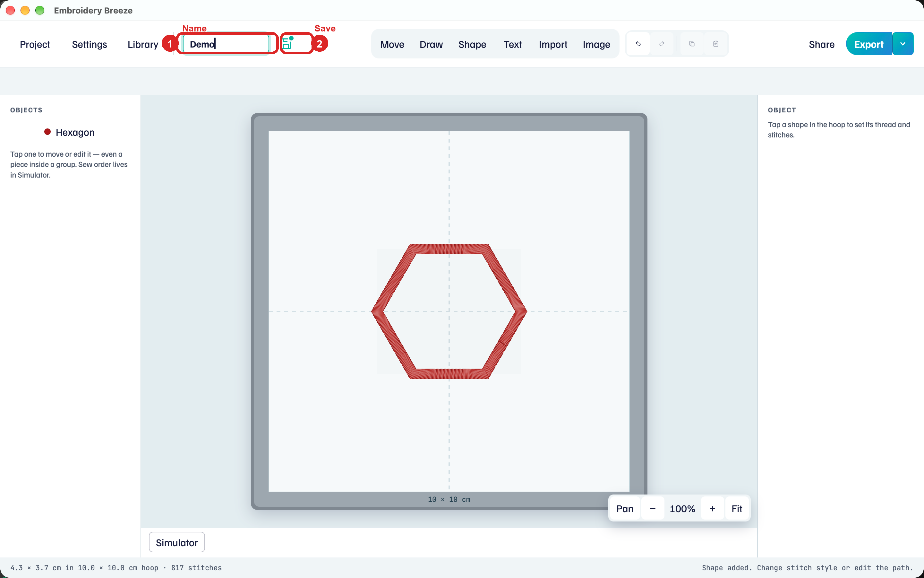
Task: Zoom out with the minus button
Action: [653, 509]
